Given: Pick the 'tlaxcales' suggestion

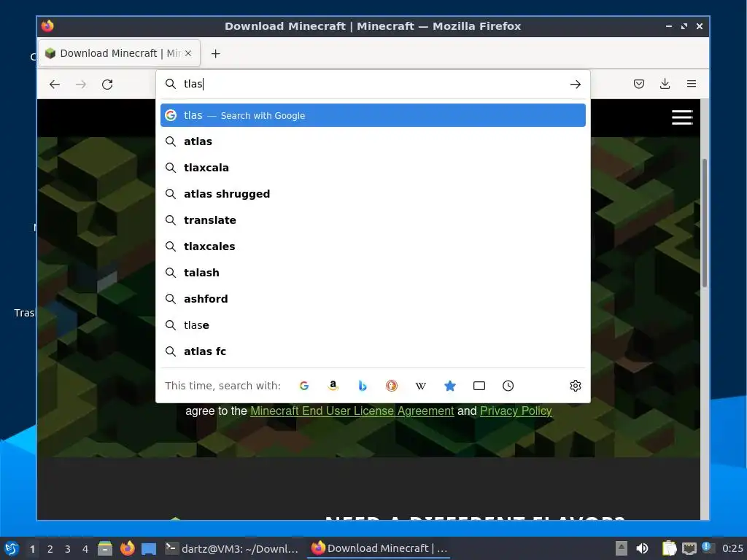Looking at the screenshot, I should coord(373,246).
